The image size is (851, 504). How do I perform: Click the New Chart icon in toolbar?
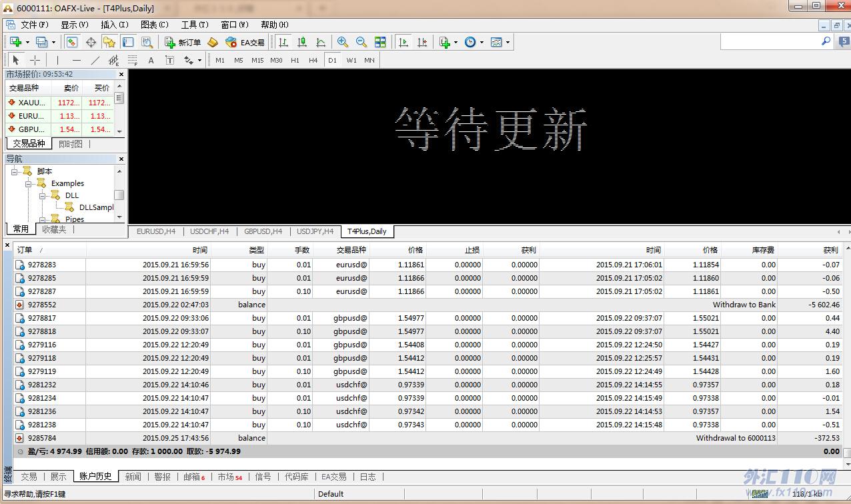[15, 42]
